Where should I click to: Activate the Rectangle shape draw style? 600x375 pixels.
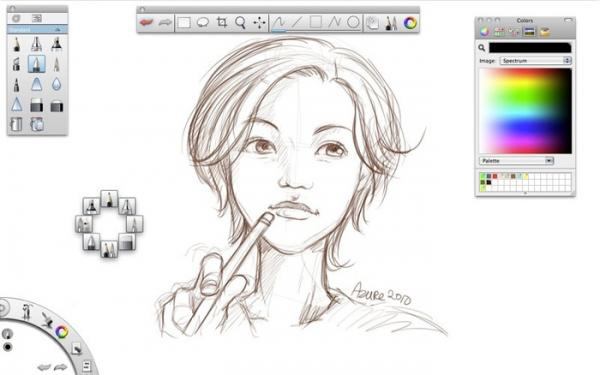click(316, 23)
